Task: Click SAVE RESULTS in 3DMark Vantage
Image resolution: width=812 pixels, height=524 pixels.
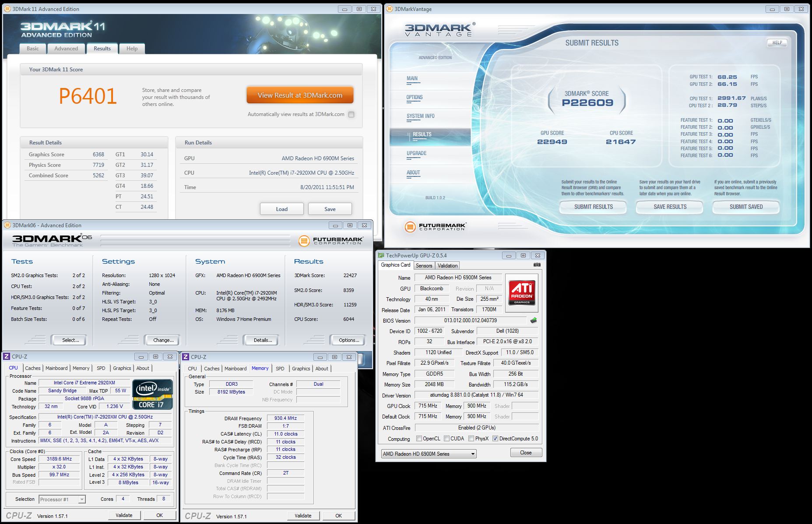Action: [670, 207]
